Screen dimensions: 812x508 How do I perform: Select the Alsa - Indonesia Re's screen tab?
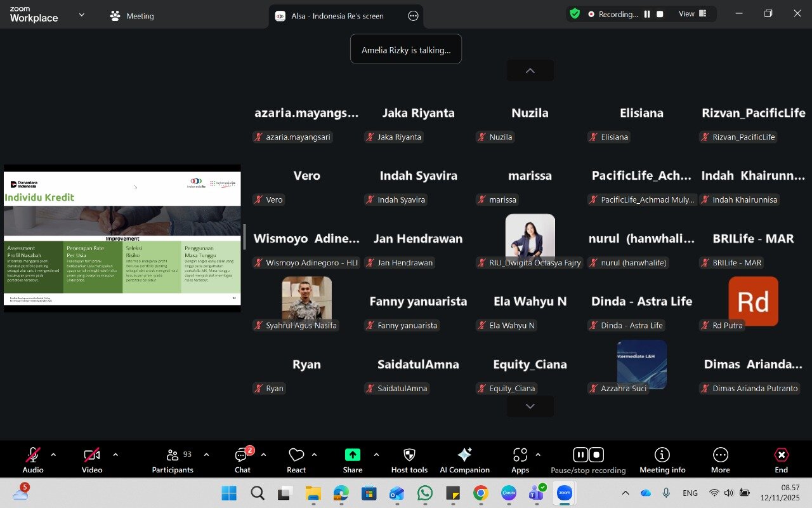pyautogui.click(x=337, y=16)
